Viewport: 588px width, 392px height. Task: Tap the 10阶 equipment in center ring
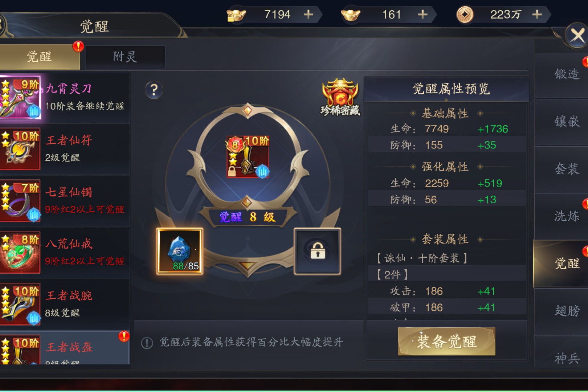click(248, 156)
